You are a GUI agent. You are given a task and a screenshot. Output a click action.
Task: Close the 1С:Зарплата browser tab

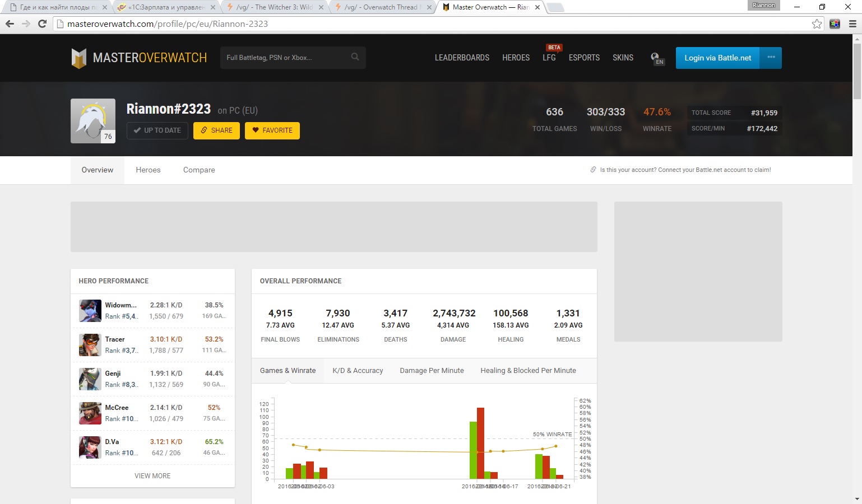[213, 7]
